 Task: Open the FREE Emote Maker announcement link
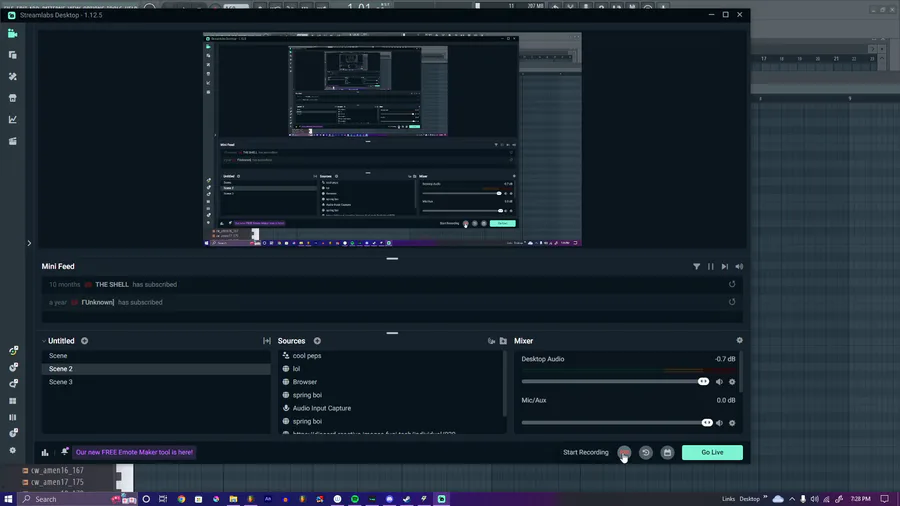pyautogui.click(x=134, y=452)
